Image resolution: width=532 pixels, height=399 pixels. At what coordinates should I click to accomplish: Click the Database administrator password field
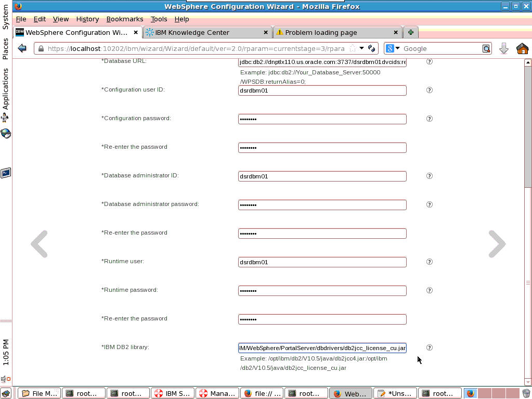click(x=322, y=205)
